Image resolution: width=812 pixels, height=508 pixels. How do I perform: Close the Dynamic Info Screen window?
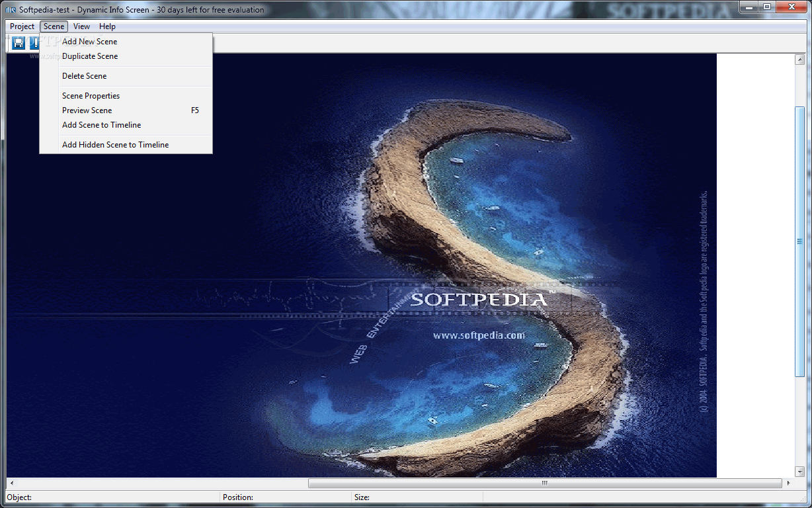(x=791, y=7)
